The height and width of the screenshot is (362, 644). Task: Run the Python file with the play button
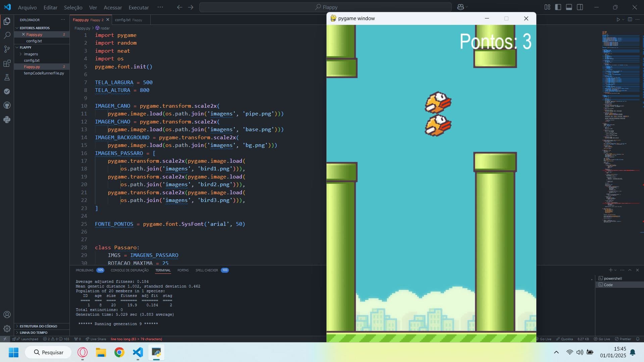618,19
